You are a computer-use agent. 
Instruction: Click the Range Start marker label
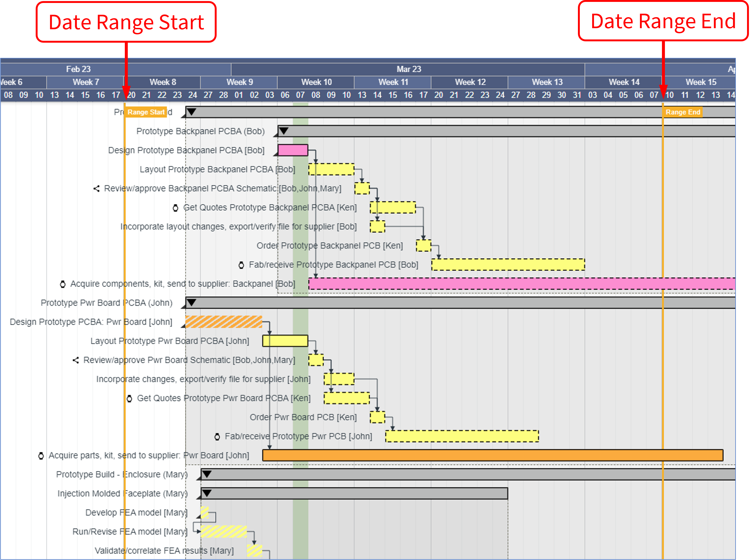tap(146, 112)
